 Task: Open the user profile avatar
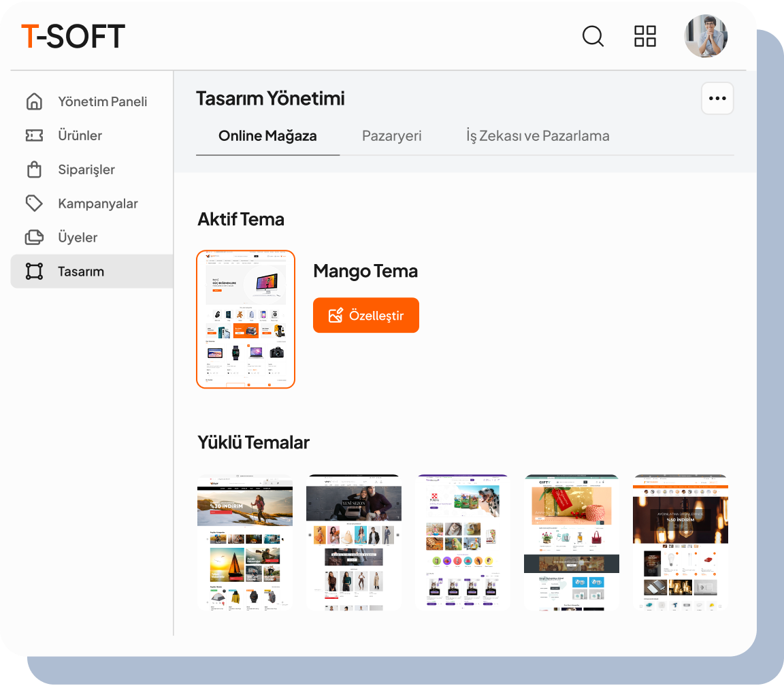[x=706, y=36]
